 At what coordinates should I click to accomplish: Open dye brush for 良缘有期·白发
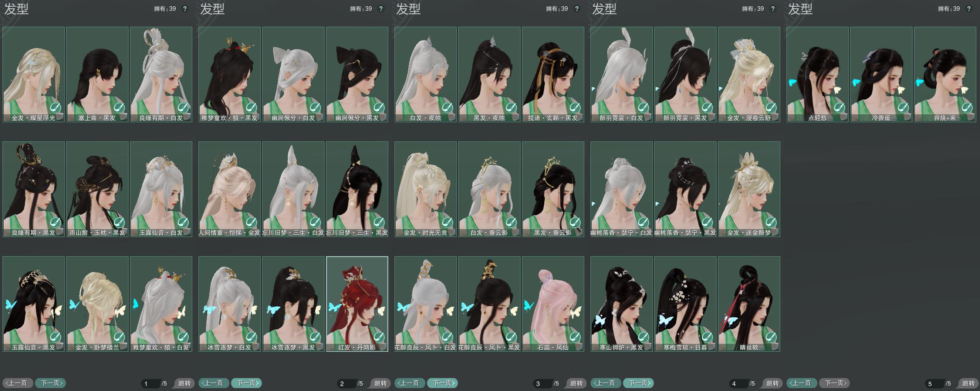pyautogui.click(x=183, y=108)
